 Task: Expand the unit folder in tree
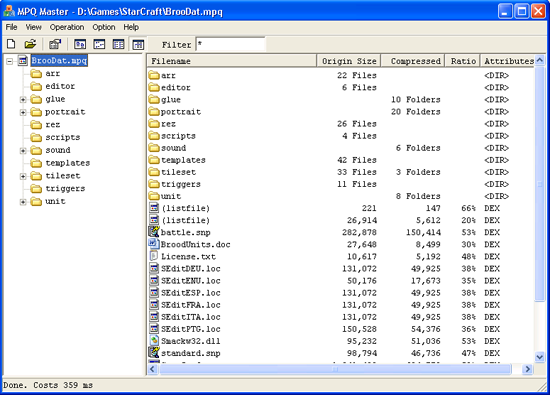pos(23,202)
